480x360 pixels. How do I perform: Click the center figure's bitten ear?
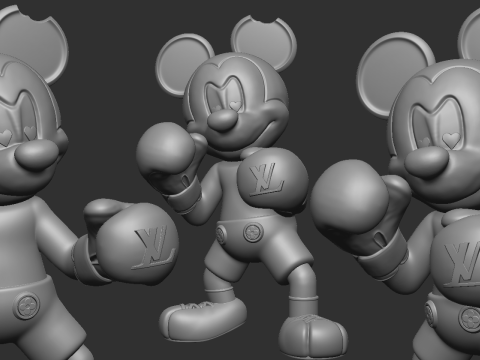(264, 43)
